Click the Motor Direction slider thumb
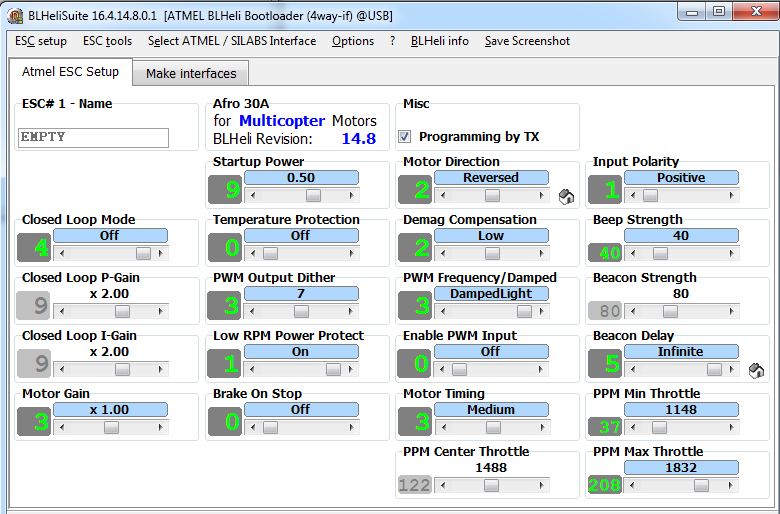The width and height of the screenshot is (780, 514). click(492, 196)
